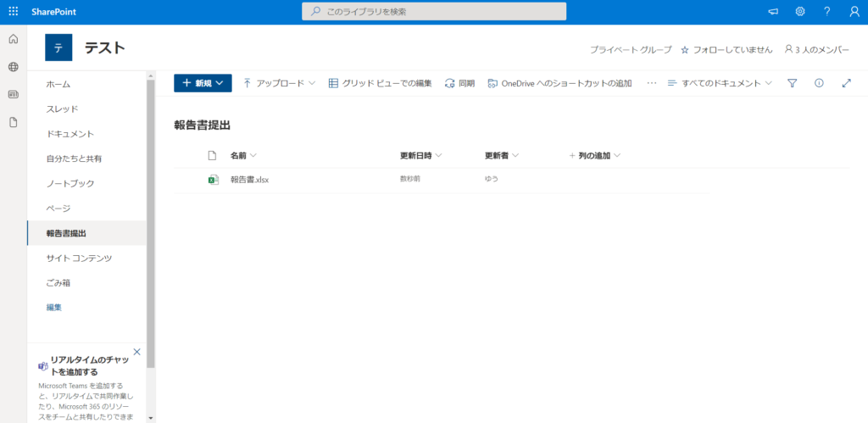Viewport: 868px width, 423px height.
Task: Click the Excel icon of 報告書.xlsx
Action: point(213,180)
